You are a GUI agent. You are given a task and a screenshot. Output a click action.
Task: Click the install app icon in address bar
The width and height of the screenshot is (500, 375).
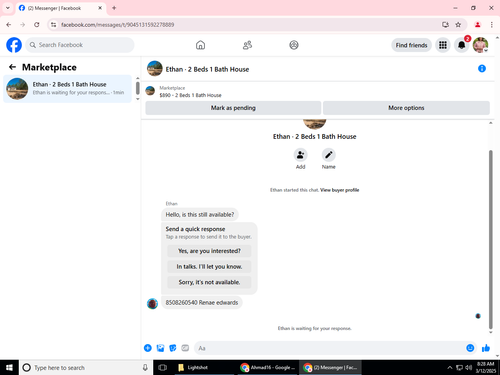(445, 25)
